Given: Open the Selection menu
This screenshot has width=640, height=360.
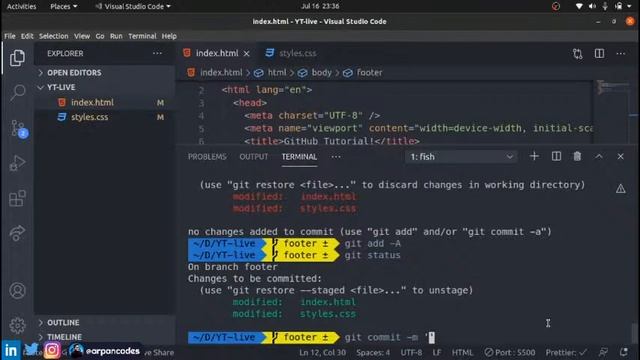Looking at the screenshot, I should [53, 36].
